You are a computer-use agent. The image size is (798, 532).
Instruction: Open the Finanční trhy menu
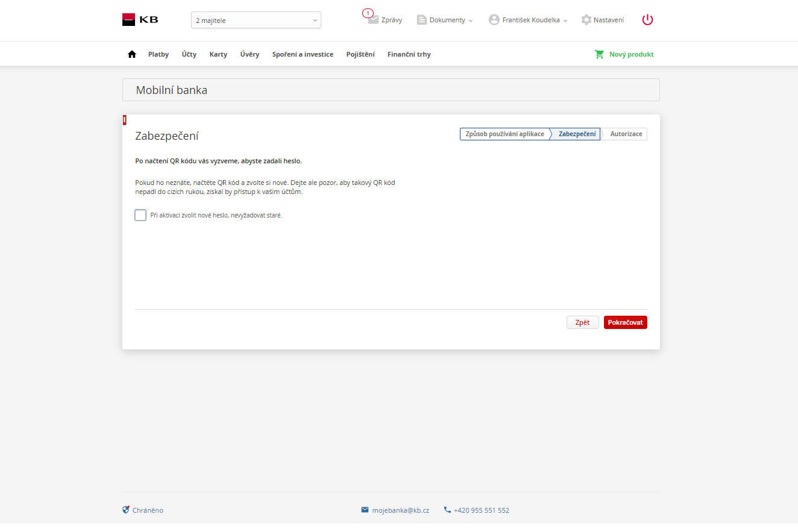click(x=409, y=54)
